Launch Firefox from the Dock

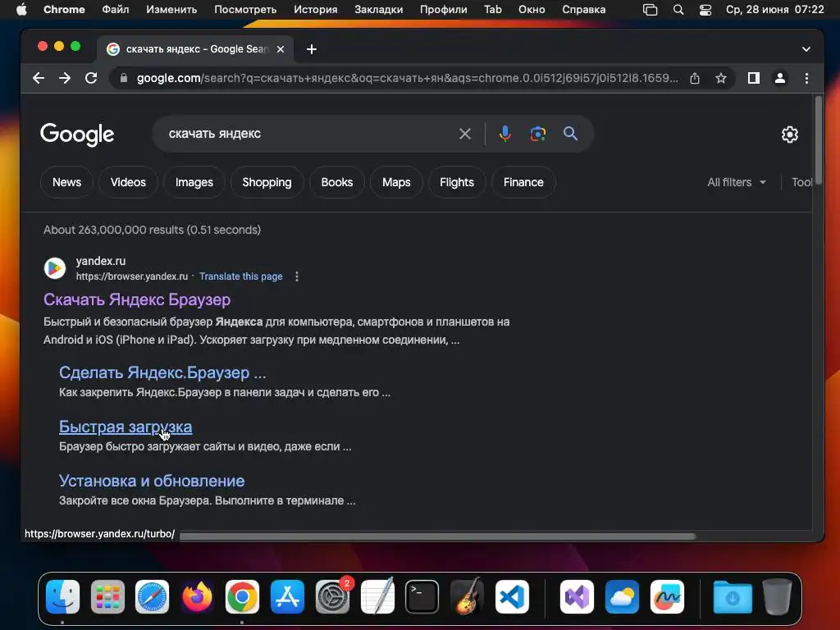[197, 597]
